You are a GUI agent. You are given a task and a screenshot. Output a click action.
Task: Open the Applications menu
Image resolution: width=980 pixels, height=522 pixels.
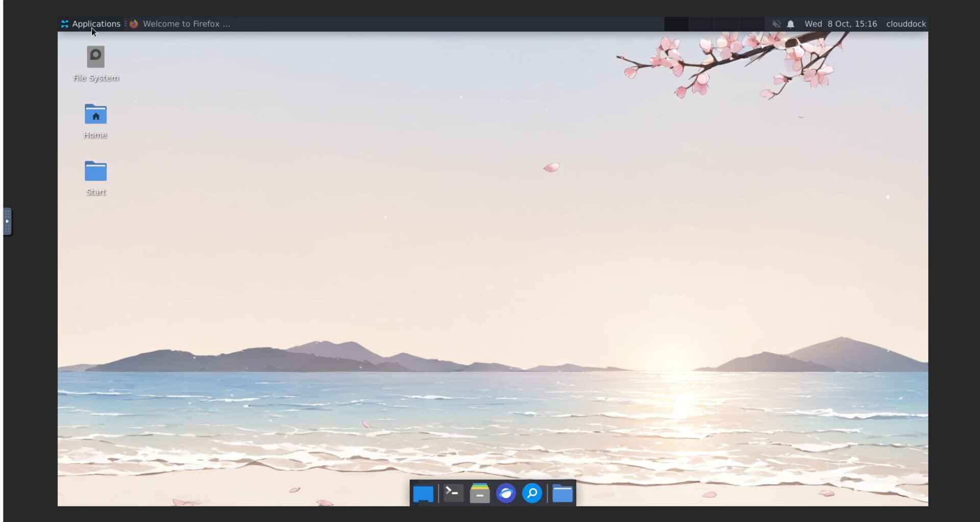(x=91, y=24)
